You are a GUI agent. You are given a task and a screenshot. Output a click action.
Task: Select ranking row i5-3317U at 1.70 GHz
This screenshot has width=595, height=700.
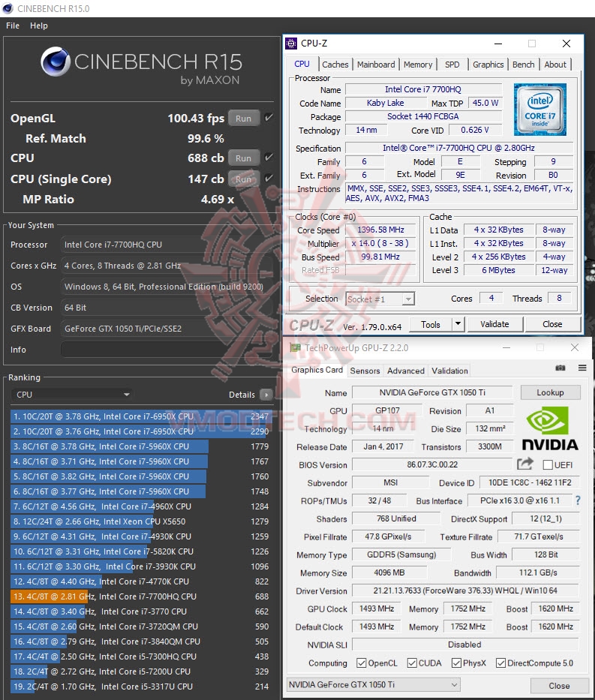[140, 686]
